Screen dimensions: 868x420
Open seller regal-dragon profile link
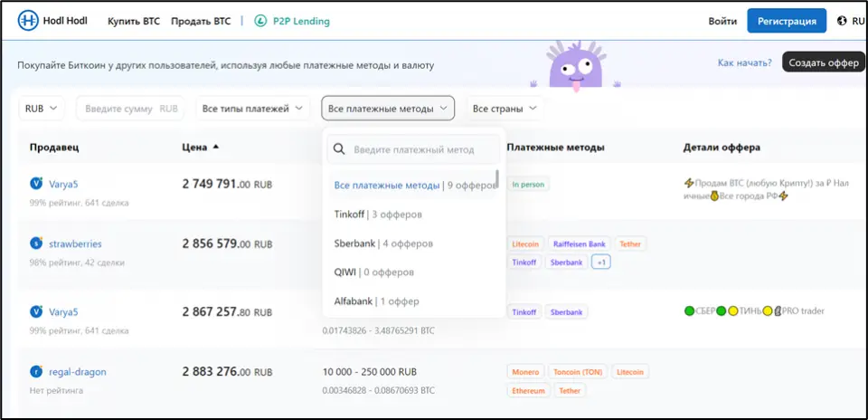(78, 372)
